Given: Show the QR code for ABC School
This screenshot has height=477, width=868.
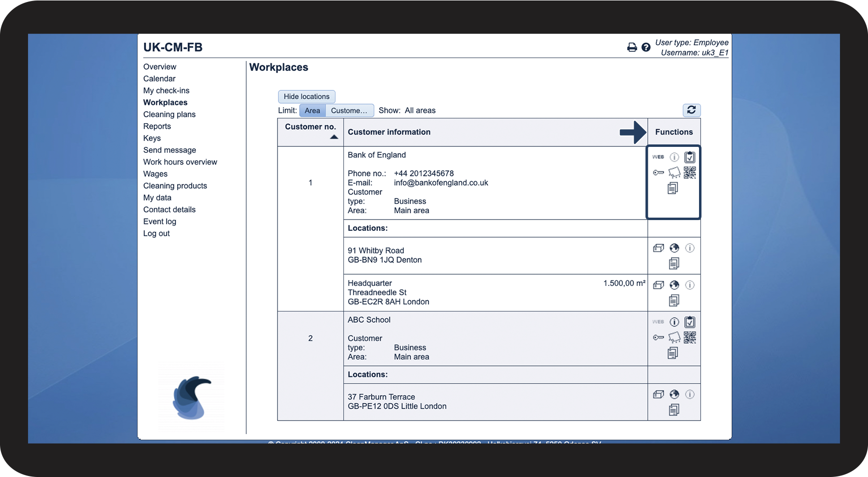Looking at the screenshot, I should pyautogui.click(x=690, y=337).
